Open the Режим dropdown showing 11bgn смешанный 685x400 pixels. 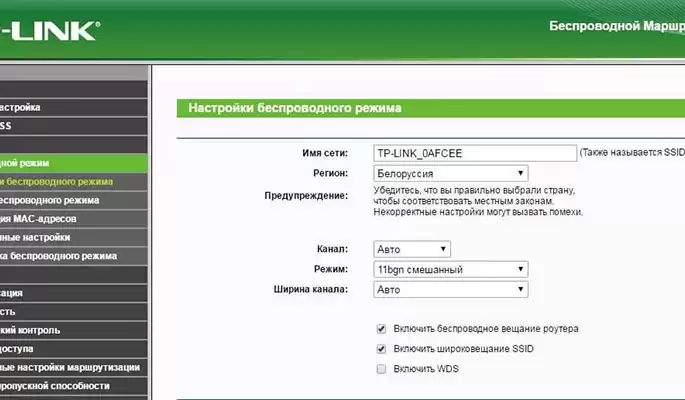450,269
